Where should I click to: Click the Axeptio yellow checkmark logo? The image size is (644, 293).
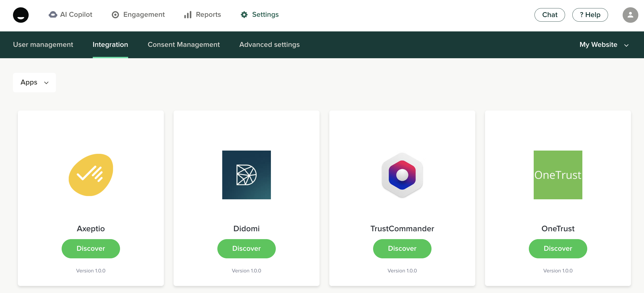click(91, 175)
